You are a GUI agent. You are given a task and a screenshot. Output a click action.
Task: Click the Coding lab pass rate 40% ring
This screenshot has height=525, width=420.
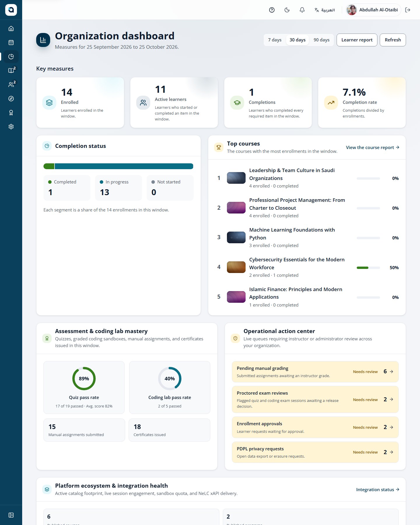click(x=170, y=379)
